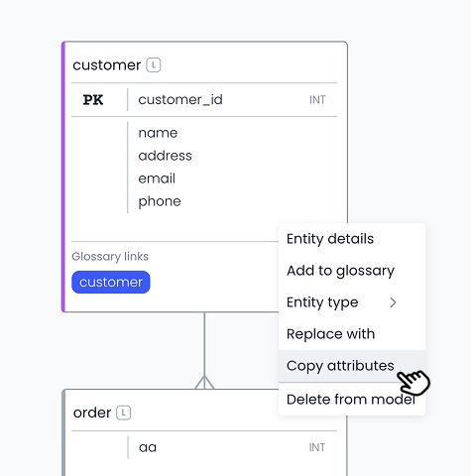Click the L badge next to order
This screenshot has height=476, width=471.
[x=123, y=413]
